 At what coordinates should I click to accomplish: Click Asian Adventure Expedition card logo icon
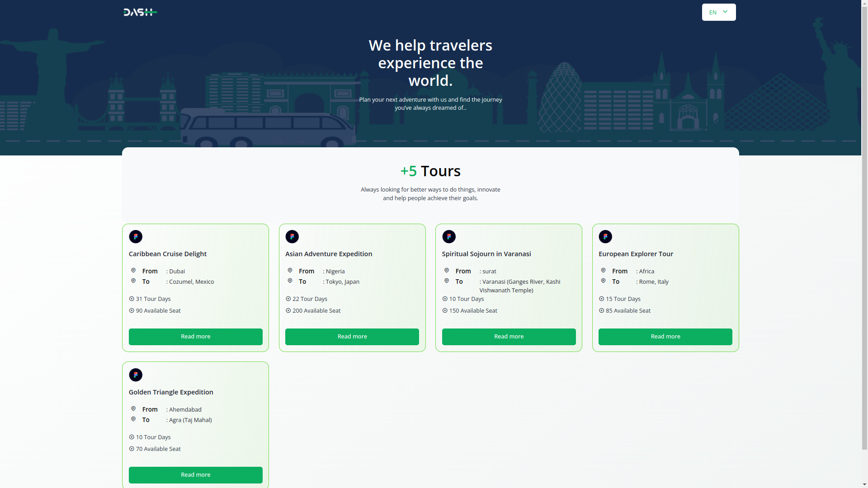click(292, 237)
